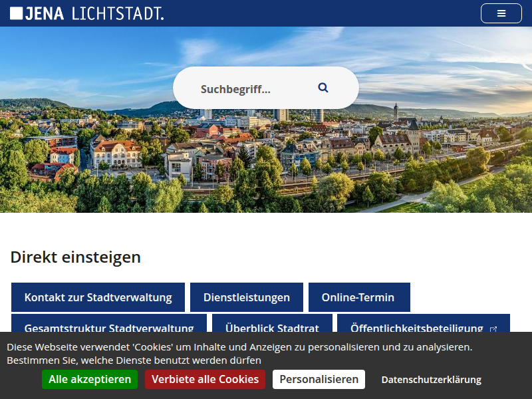Click the Direkt einsteigen heading
Screen dimensions: 532x399
75,257
